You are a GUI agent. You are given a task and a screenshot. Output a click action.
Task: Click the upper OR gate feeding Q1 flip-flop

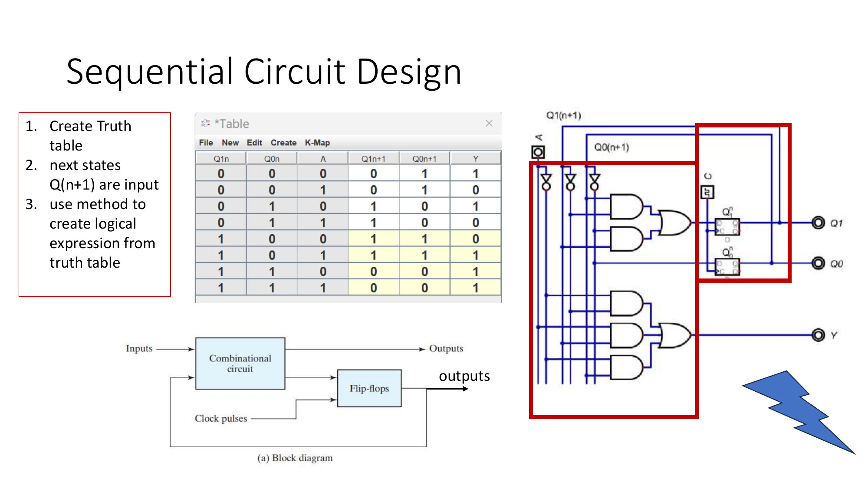[x=674, y=223]
